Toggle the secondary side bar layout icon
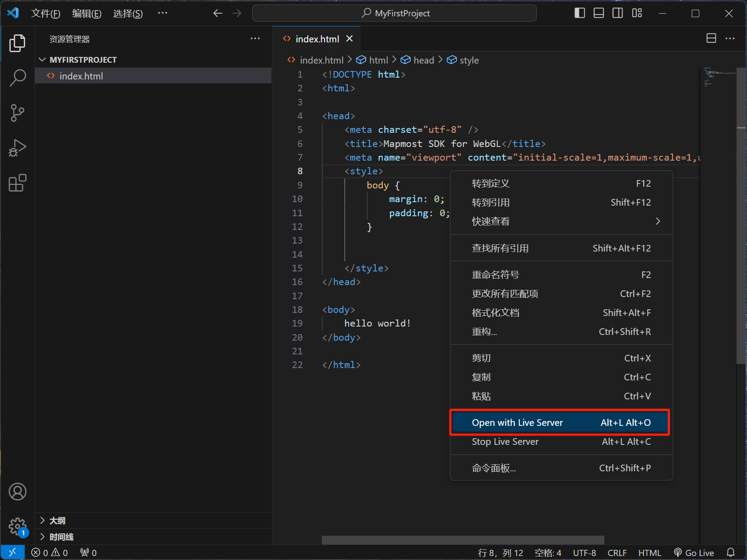Viewport: 747px width, 560px height. tap(618, 13)
